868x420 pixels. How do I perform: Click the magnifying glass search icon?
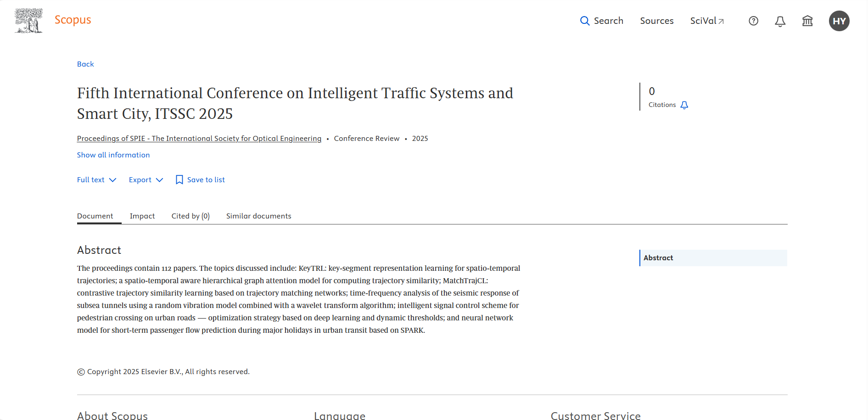pyautogui.click(x=584, y=21)
